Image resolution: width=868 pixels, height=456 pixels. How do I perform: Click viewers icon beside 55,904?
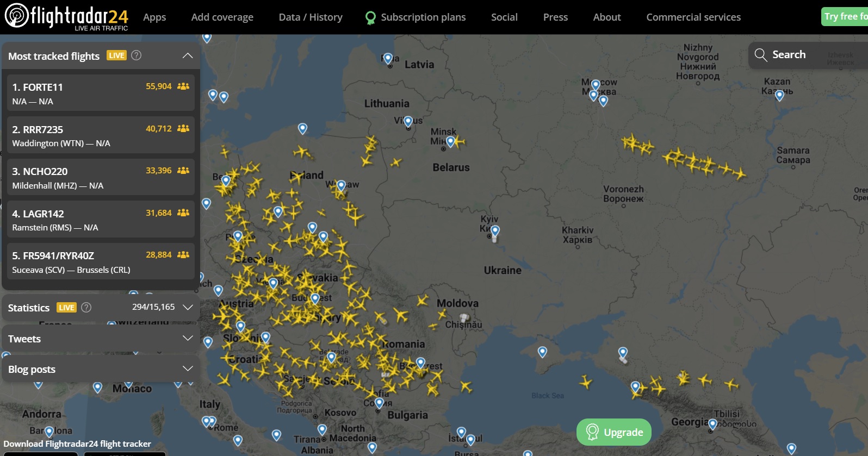183,86
